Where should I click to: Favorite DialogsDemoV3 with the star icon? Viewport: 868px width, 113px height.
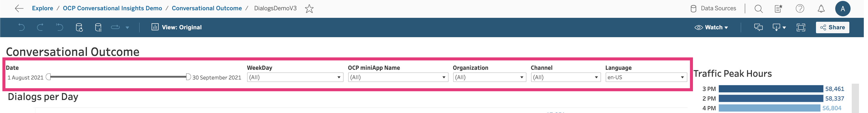(309, 8)
